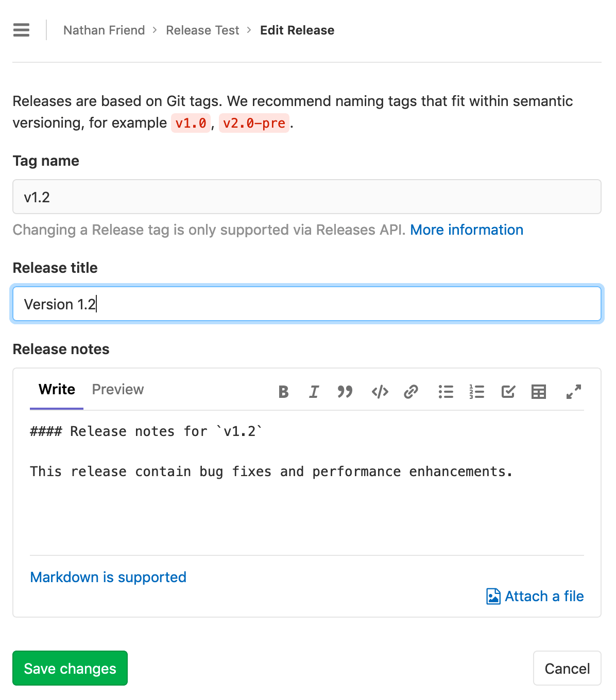Insert a quote using the toolbar icon
Screen dimensions: 616x700
345,392
